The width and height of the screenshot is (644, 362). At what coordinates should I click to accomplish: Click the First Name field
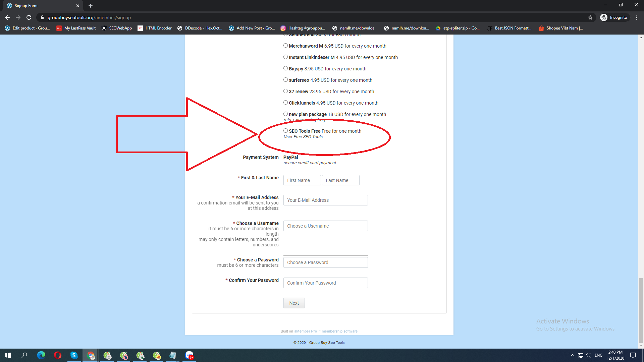(x=302, y=180)
